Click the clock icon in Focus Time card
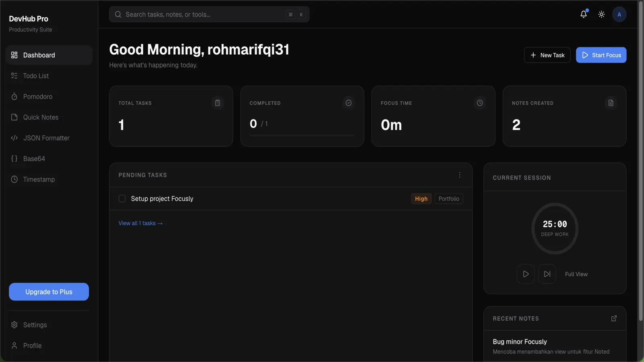 click(x=480, y=103)
